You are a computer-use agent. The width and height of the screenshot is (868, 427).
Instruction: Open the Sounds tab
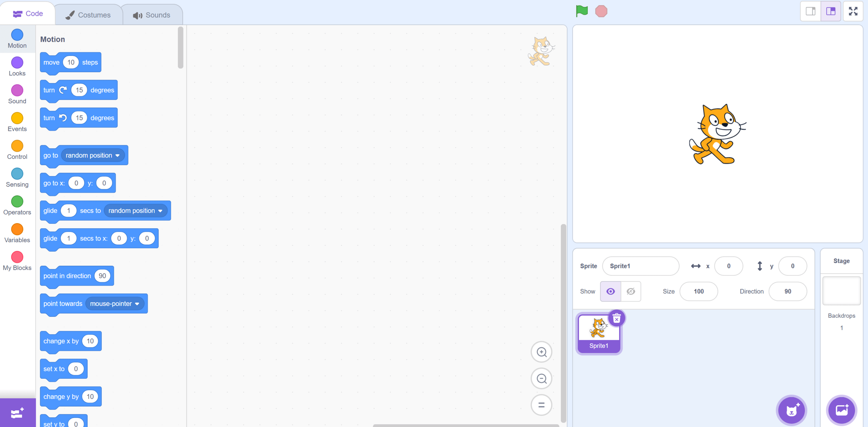coord(152,15)
